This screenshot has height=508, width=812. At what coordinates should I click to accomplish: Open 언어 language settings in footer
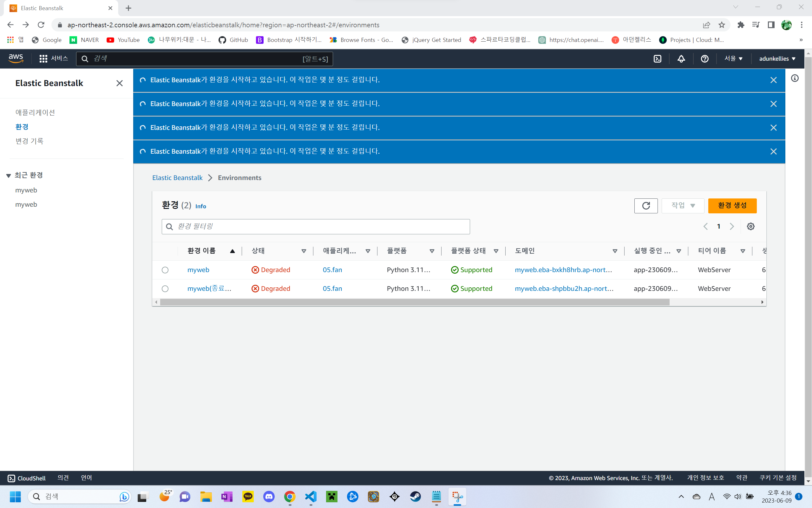[86, 478]
